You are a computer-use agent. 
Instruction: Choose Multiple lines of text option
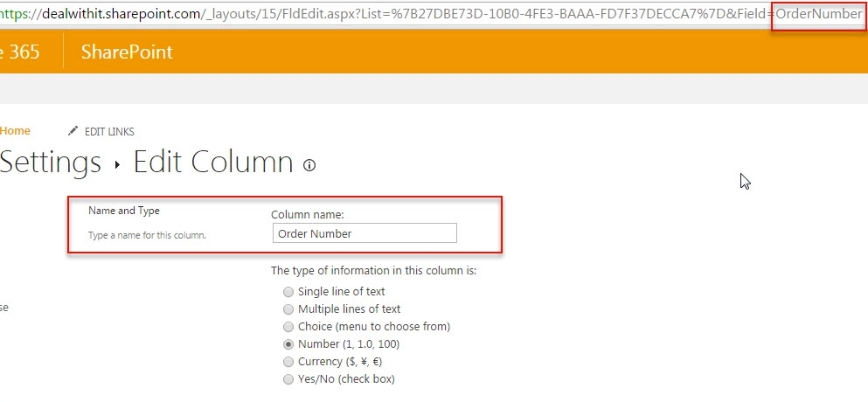(x=288, y=309)
